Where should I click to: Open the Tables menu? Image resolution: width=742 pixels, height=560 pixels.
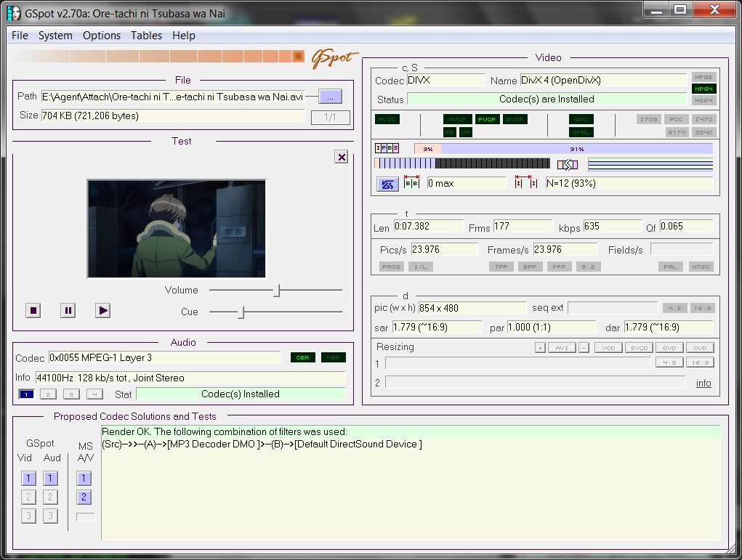146,36
